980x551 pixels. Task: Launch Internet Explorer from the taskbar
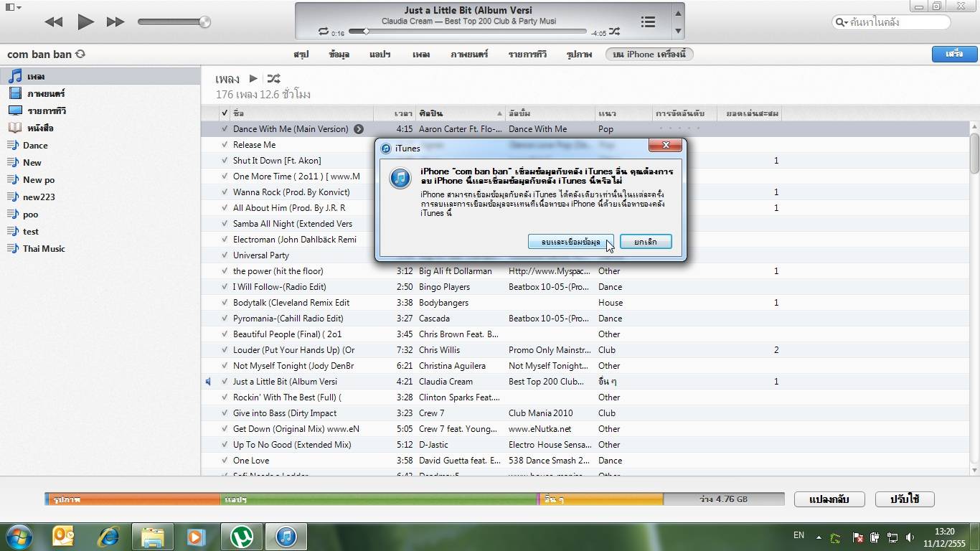[x=108, y=537]
